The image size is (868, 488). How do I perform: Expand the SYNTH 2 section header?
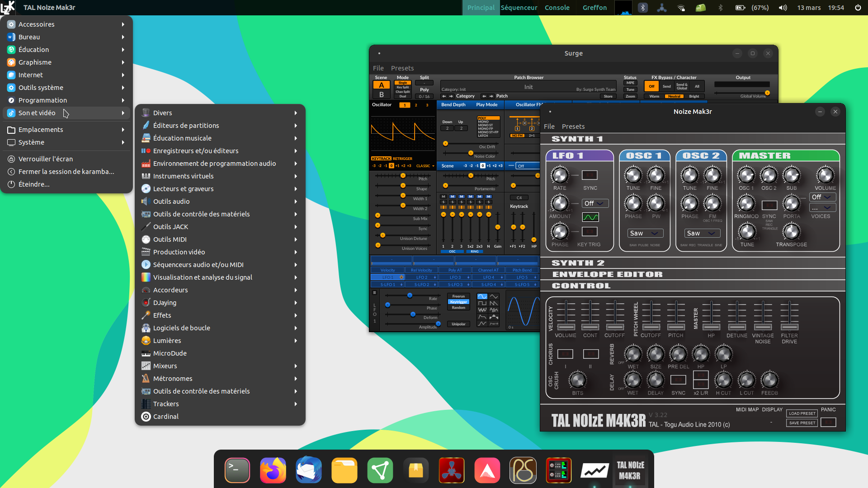coord(578,263)
